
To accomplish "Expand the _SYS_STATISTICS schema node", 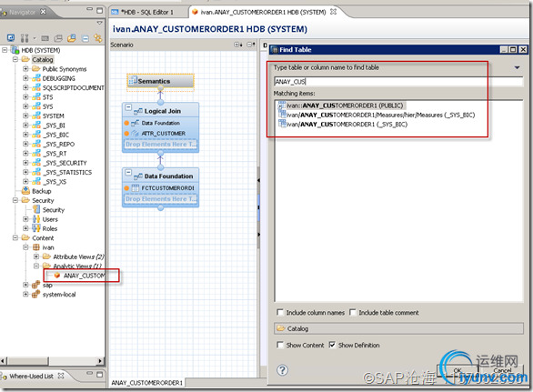I will [x=25, y=172].
